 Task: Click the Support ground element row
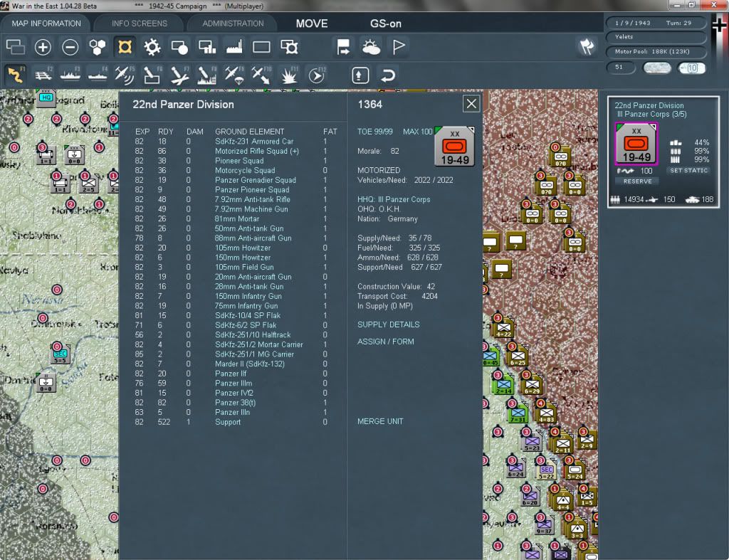pos(231,422)
